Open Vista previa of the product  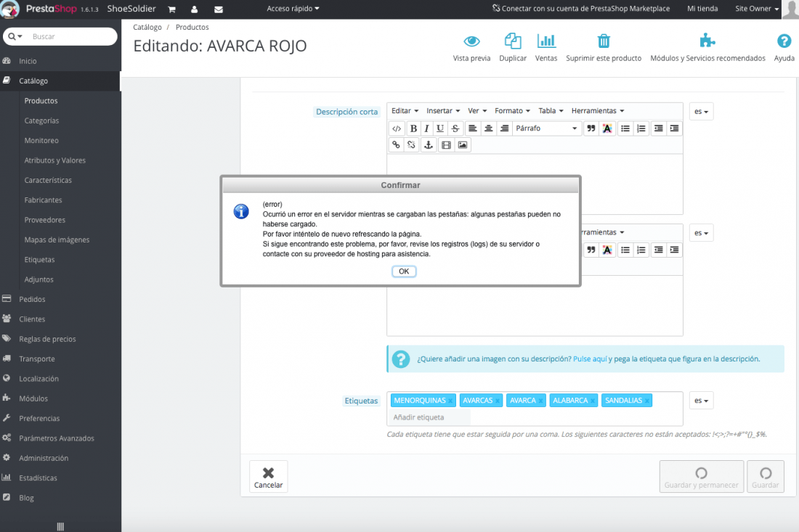(x=471, y=49)
